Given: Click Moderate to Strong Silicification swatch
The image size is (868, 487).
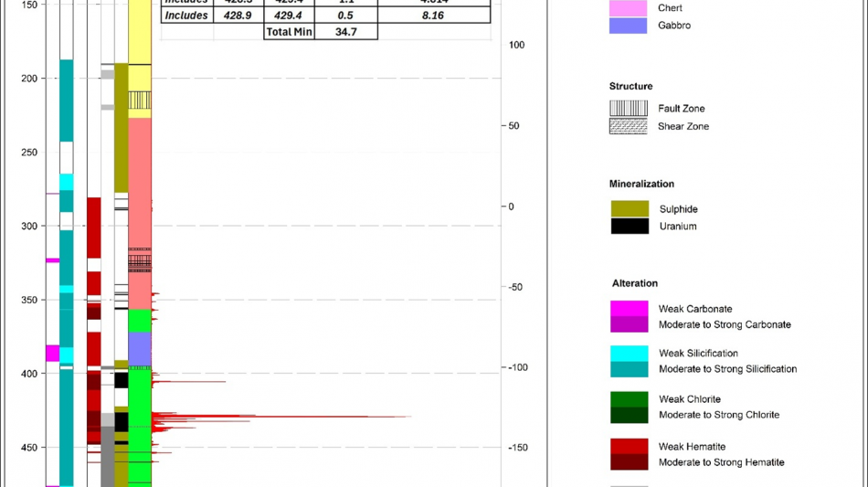Looking at the screenshot, I should 630,369.
